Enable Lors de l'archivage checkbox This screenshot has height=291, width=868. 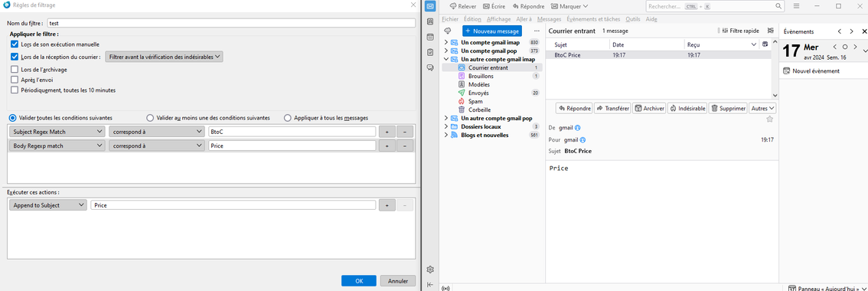15,69
